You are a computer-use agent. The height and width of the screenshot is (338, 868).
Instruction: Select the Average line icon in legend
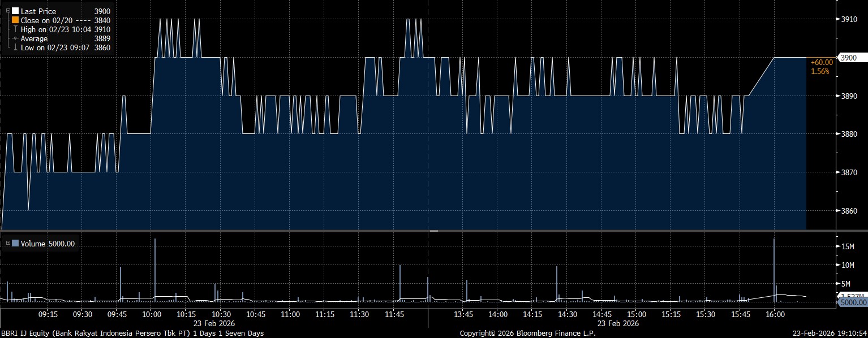click(x=15, y=38)
